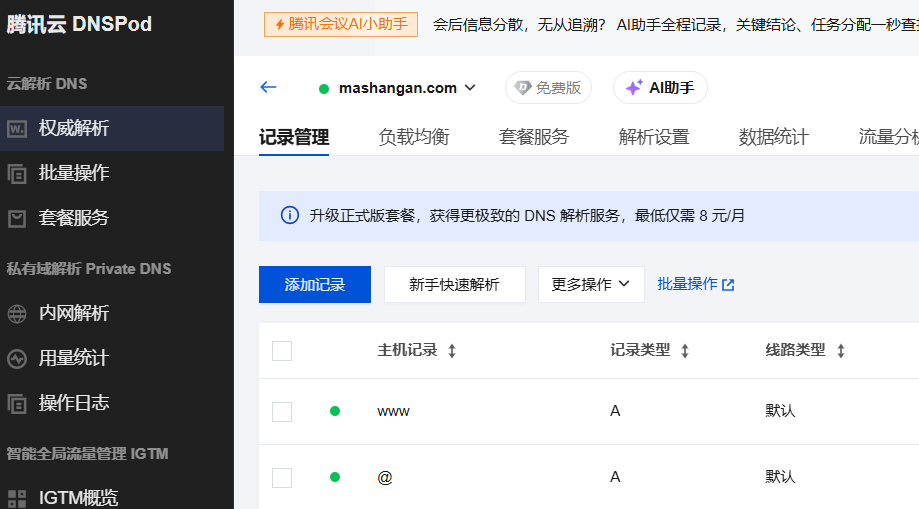
Task: Sort by 主机记录 column arrows
Action: pos(452,351)
